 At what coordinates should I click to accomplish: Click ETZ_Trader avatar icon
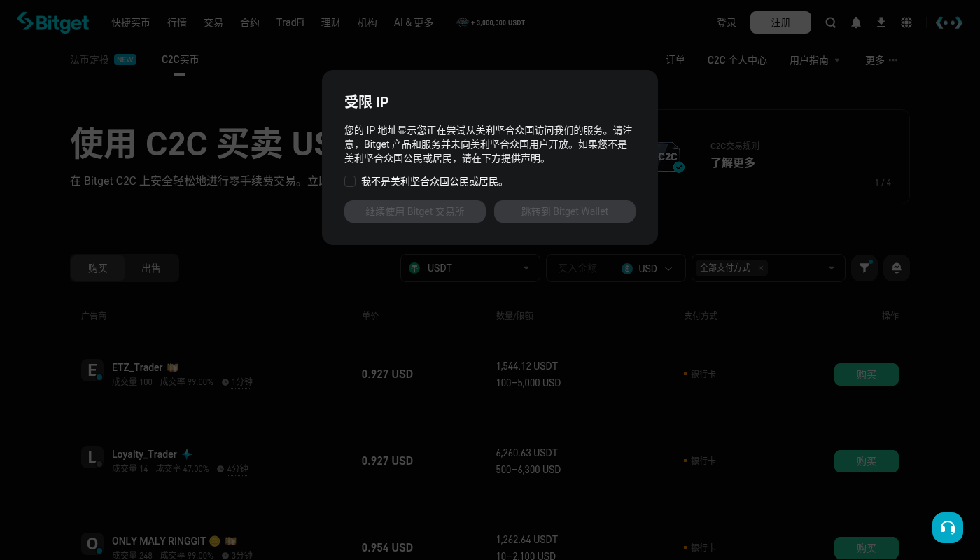tap(92, 370)
